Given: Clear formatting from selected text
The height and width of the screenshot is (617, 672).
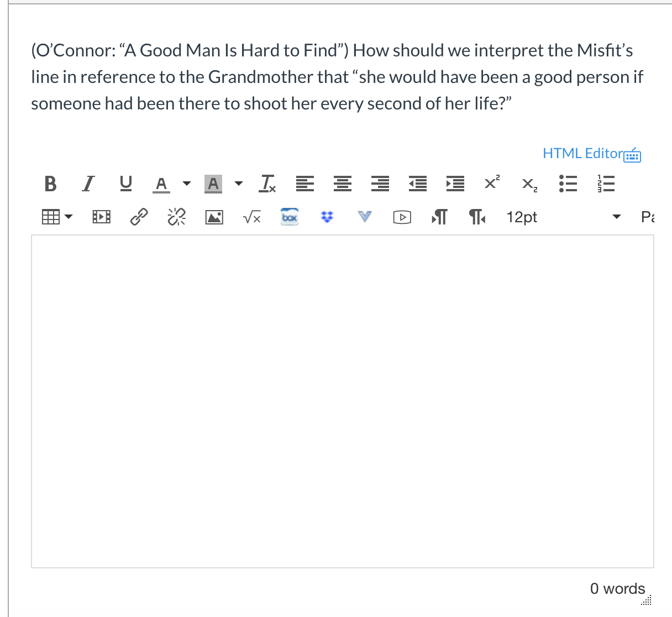Looking at the screenshot, I should click(x=268, y=184).
